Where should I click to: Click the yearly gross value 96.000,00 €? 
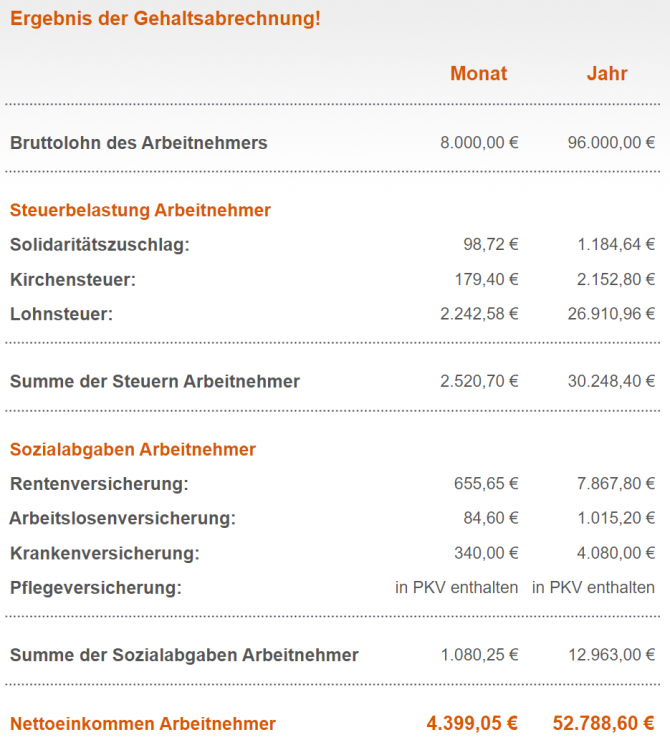[611, 143]
